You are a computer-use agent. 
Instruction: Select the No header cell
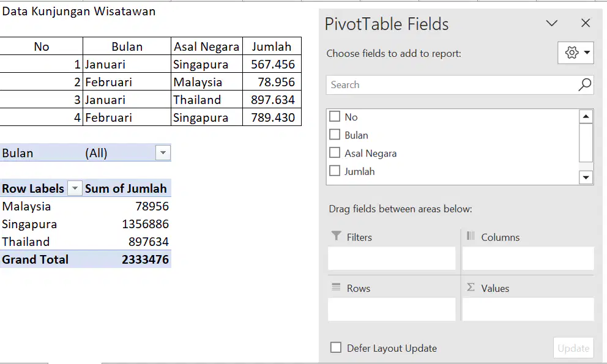coord(42,46)
